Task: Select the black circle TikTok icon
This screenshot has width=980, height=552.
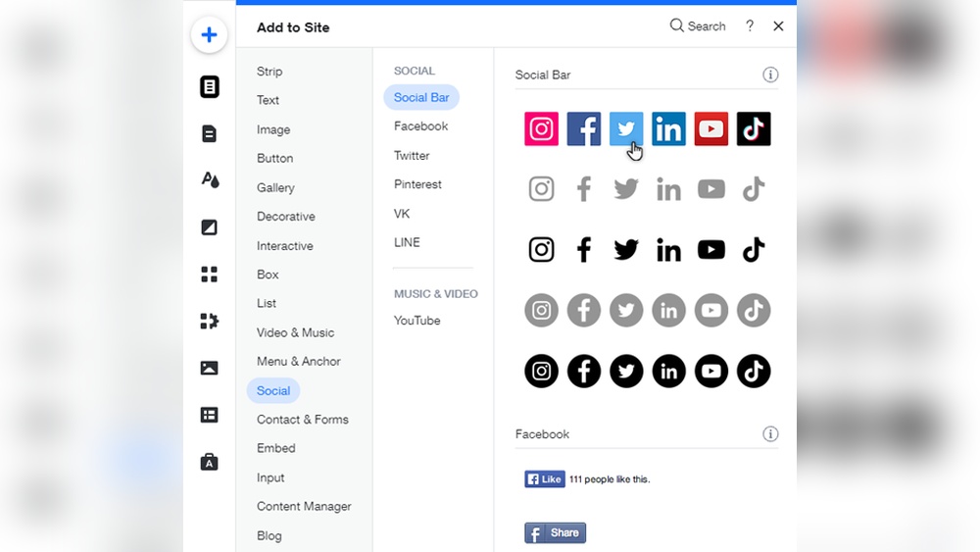Action: point(754,371)
